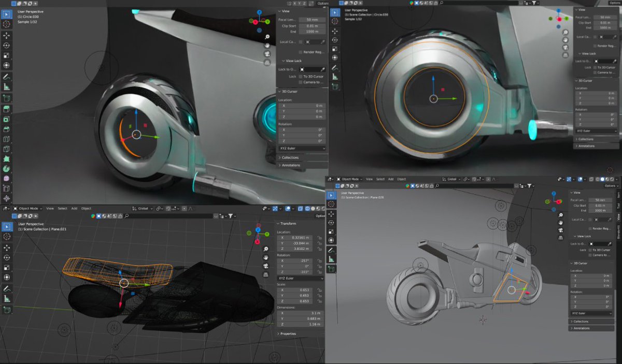This screenshot has height=364, width=622.
Task: Select the Annotate tool
Action: [7, 77]
